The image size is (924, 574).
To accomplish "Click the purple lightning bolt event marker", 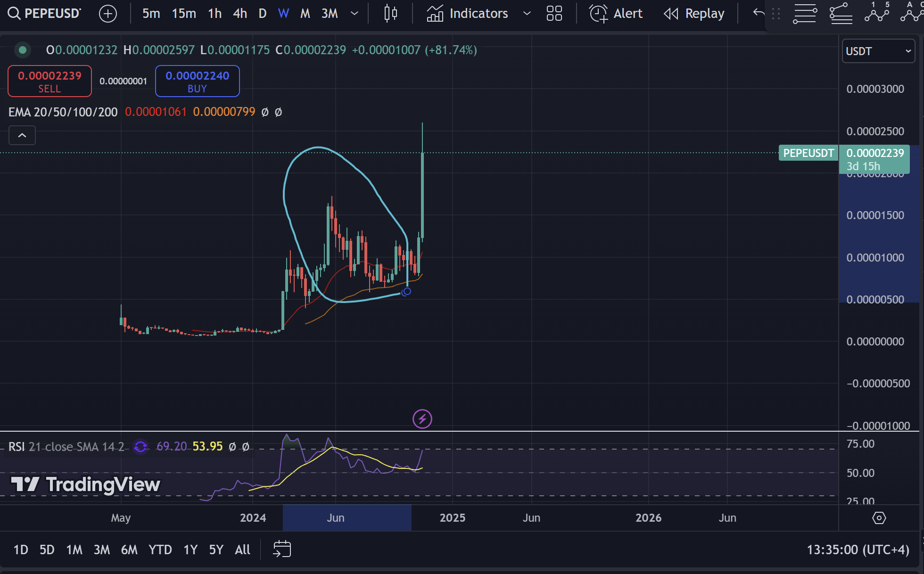I will point(422,418).
